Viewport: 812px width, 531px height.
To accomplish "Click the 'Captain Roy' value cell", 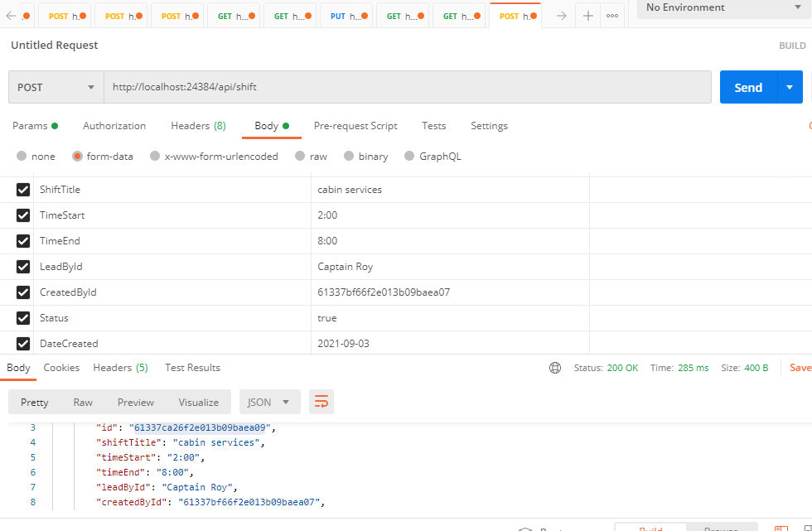I will click(450, 267).
